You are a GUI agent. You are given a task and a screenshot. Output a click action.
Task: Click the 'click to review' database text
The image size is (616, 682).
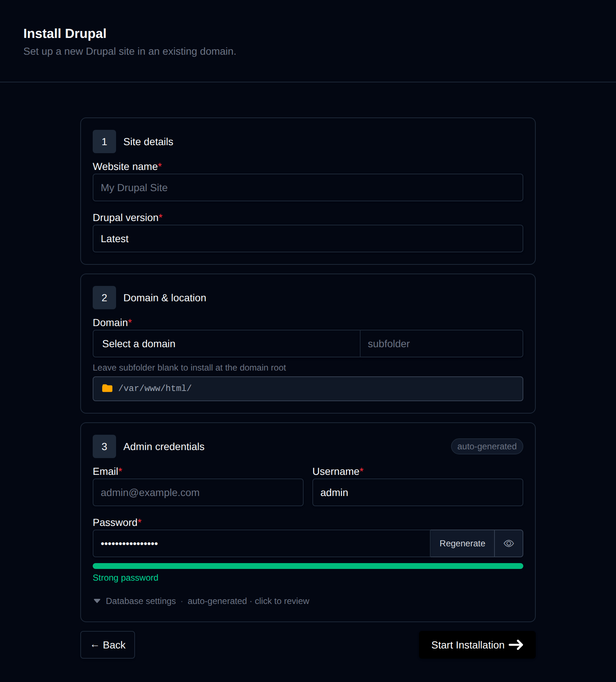(x=282, y=601)
